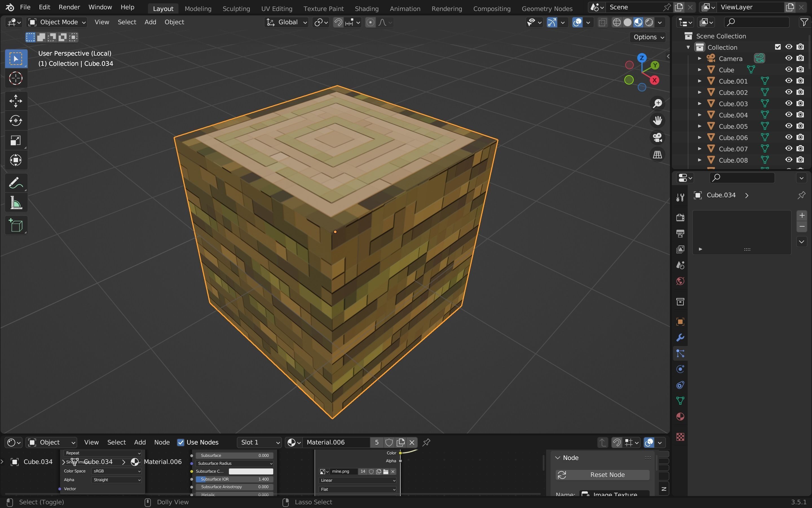812x508 pixels.
Task: Select the Add Cube tool
Action: [16, 225]
